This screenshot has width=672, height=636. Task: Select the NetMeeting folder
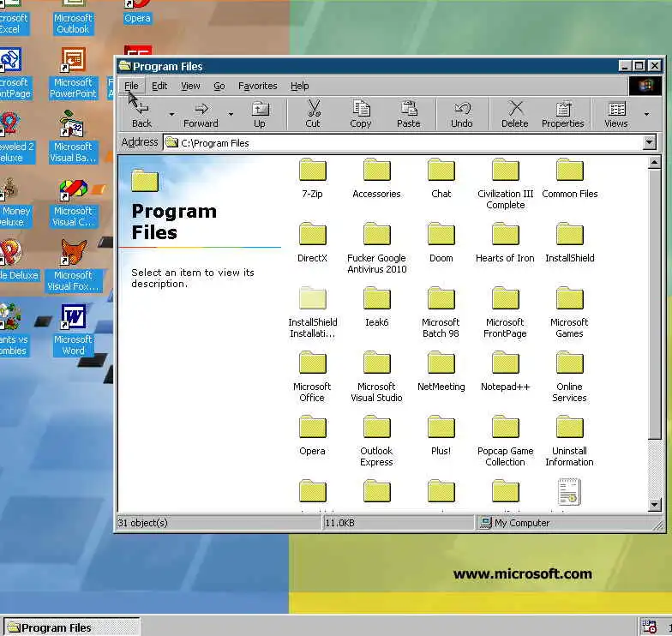tap(441, 371)
